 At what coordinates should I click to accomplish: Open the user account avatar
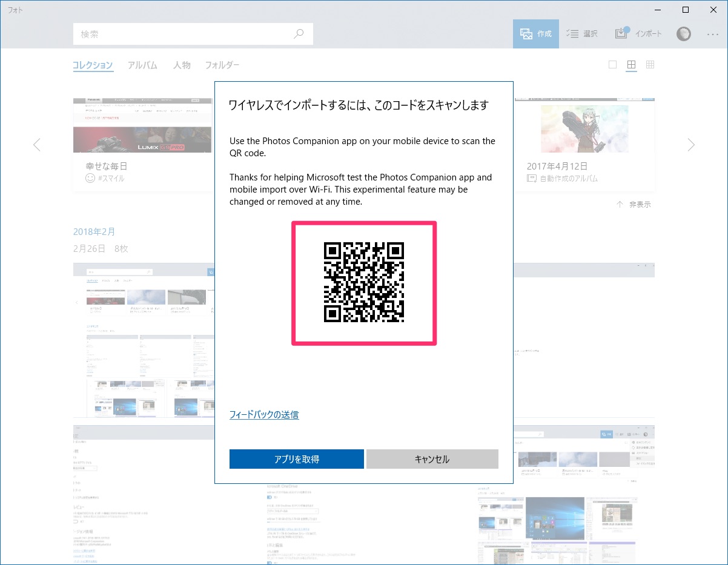coord(684,34)
